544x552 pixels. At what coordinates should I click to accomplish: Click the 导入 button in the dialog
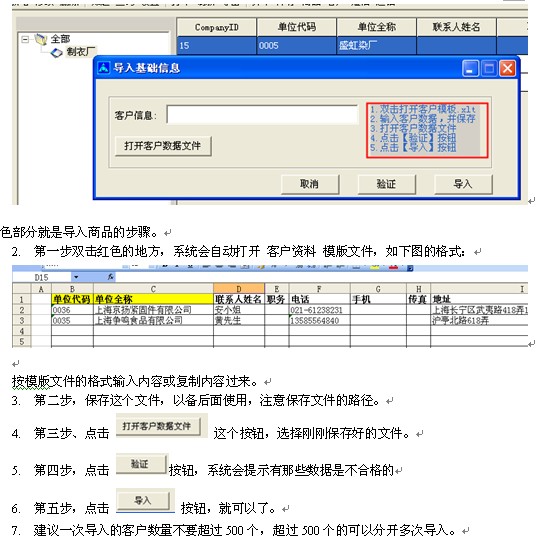(463, 184)
